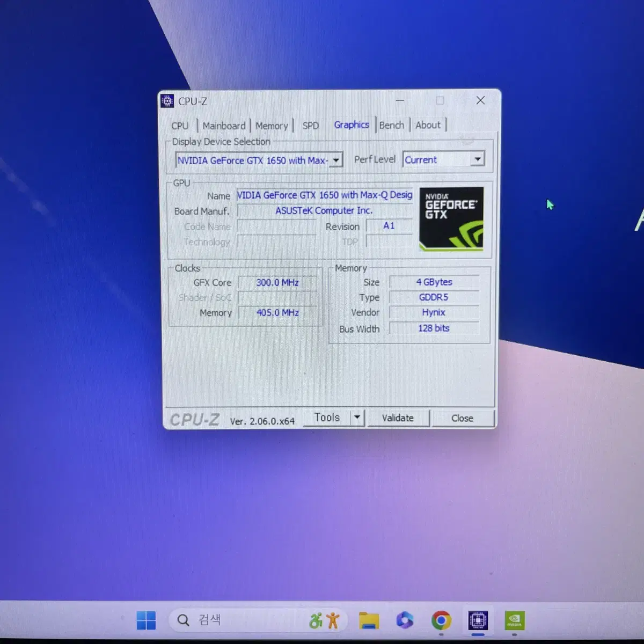Open the Windows Start menu
The height and width of the screenshot is (644, 644).
146,620
